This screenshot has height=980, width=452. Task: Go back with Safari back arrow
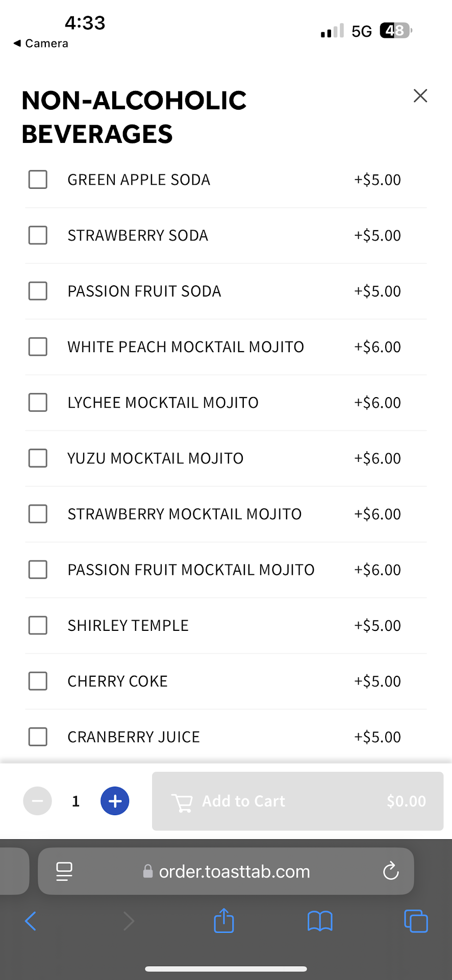point(31,921)
